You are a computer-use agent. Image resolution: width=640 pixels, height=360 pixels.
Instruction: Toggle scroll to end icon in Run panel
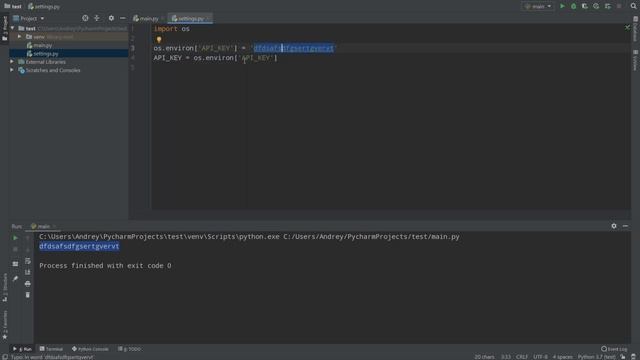point(27,272)
